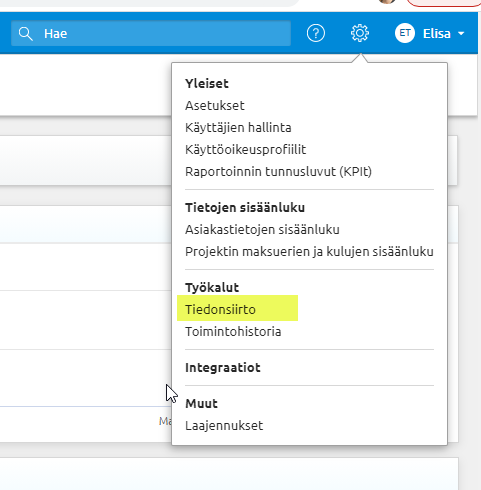
Task: Open Käyttöoikeusprofiilit menu item
Action: [x=245, y=149]
